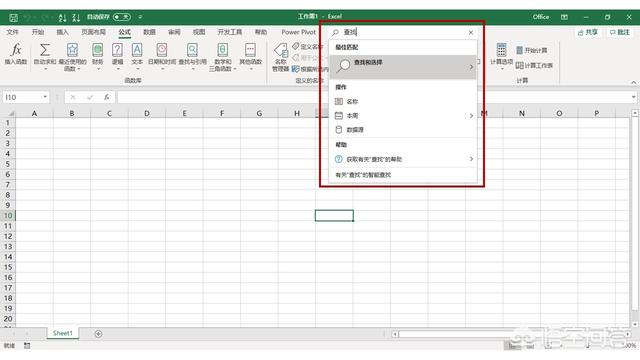
Task: Click the 计算选项 calculator icon
Action: click(501, 50)
